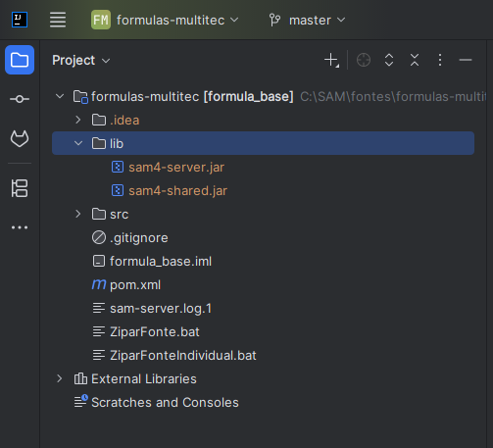Click the formula_base.iml module file icon
The height and width of the screenshot is (448, 493).
99,261
